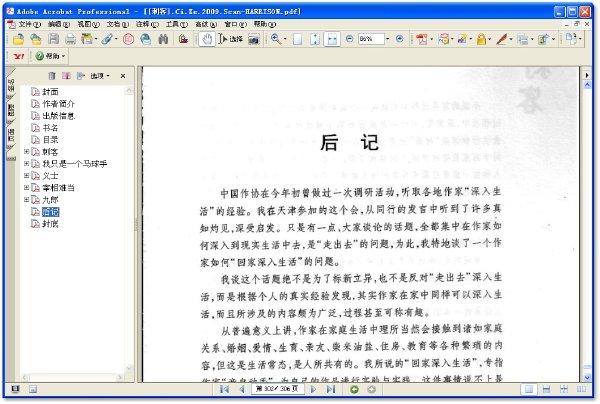Expand the 义士 bookmark node
The width and height of the screenshot is (600, 404).
coord(26,176)
